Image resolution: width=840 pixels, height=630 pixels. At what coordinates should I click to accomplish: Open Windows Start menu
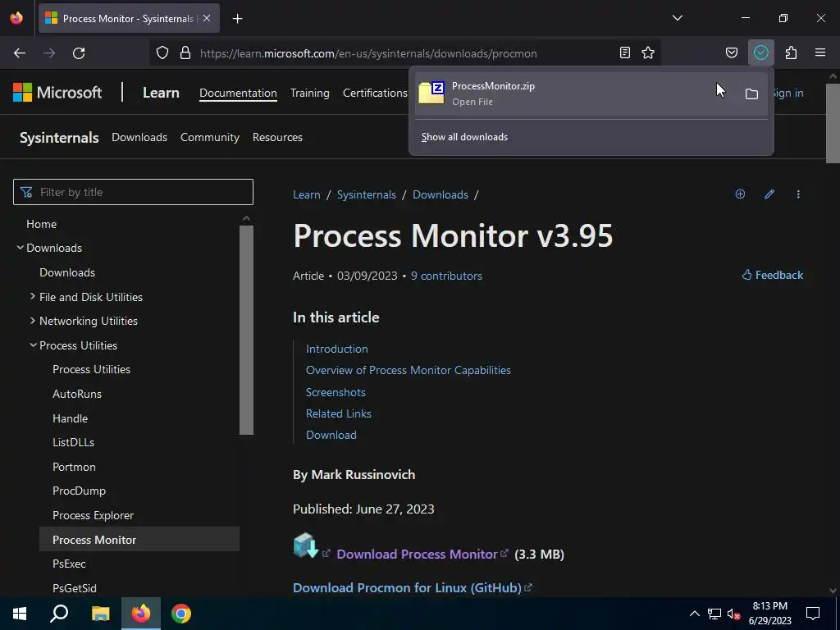click(20, 614)
